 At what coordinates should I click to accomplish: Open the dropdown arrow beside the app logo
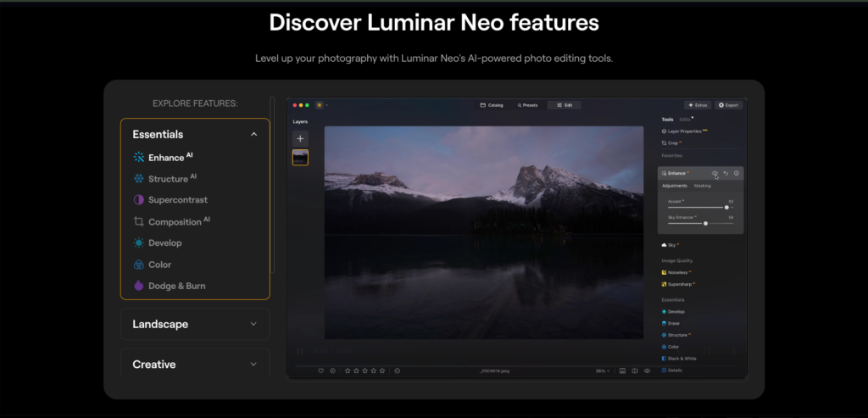tap(326, 105)
